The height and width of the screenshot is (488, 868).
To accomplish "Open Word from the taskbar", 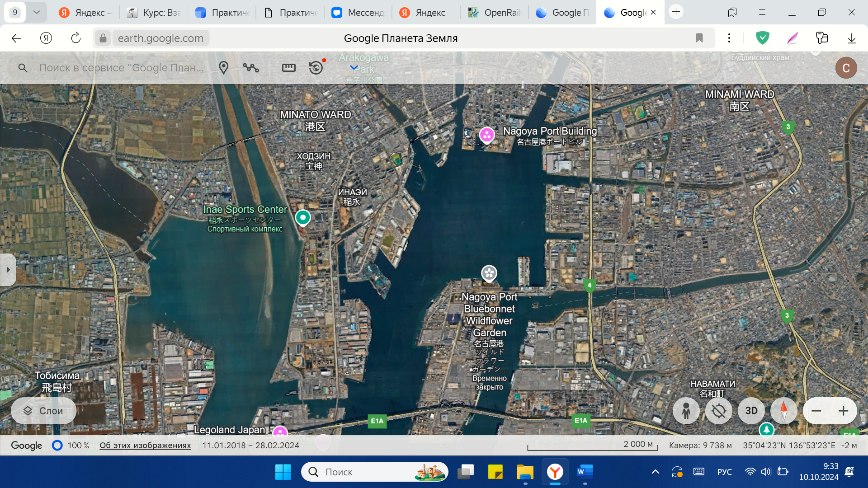I will 585,472.
